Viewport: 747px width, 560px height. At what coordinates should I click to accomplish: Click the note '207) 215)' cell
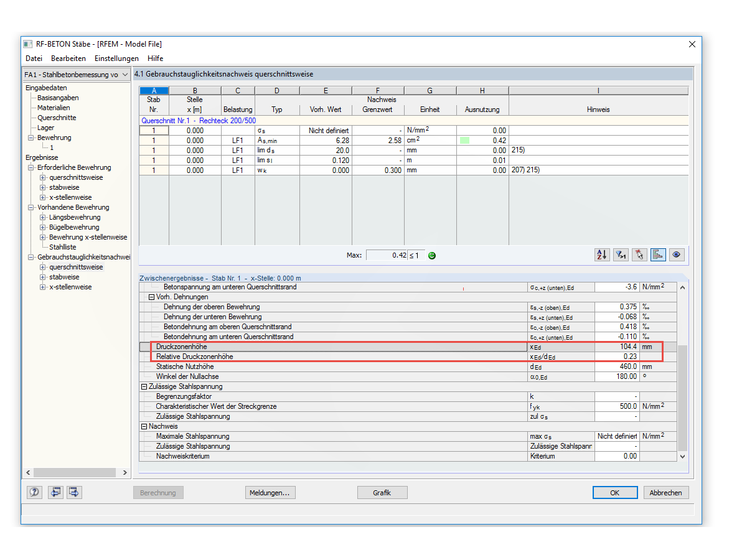click(x=598, y=170)
